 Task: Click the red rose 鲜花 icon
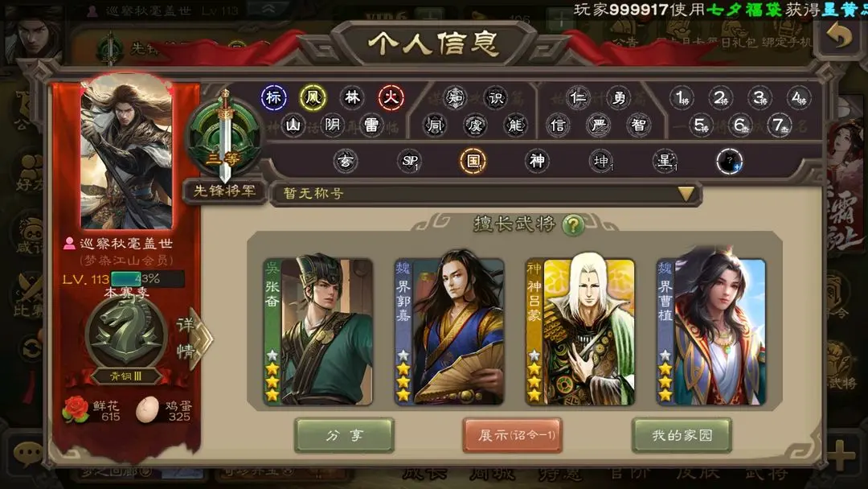pyautogui.click(x=76, y=410)
